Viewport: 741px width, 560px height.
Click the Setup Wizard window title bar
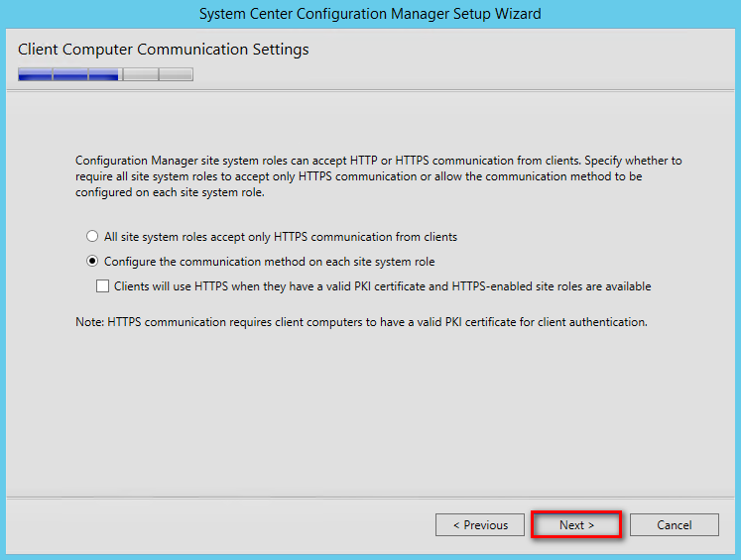(x=370, y=14)
